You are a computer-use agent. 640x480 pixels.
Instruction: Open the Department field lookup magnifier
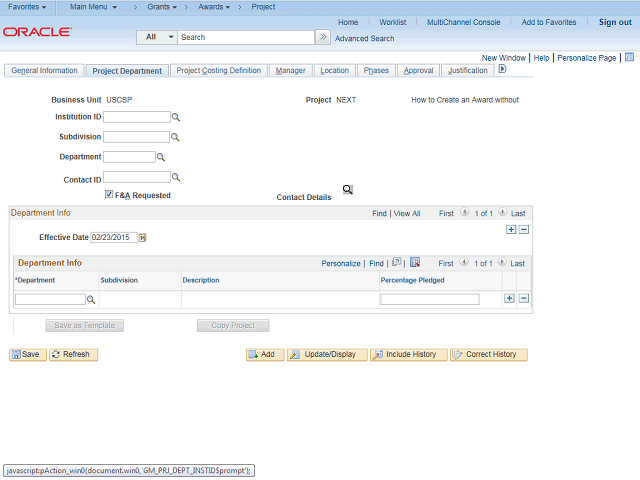click(x=161, y=157)
